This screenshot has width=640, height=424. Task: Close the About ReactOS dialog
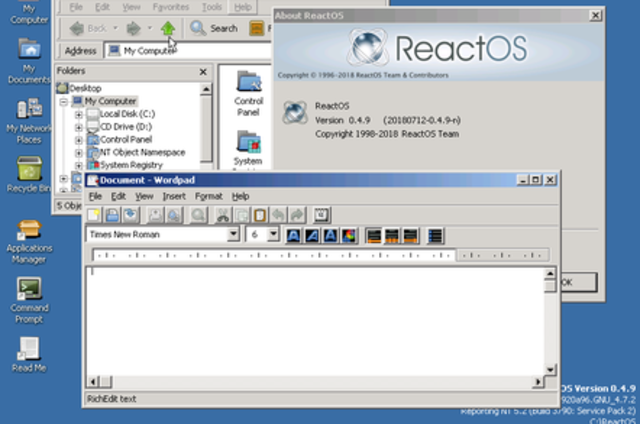click(x=595, y=16)
